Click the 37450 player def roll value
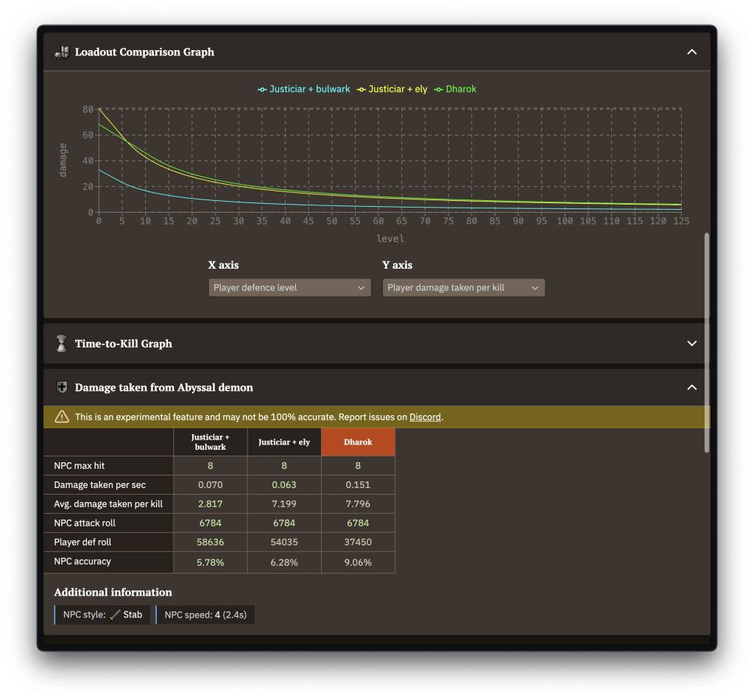 point(358,542)
